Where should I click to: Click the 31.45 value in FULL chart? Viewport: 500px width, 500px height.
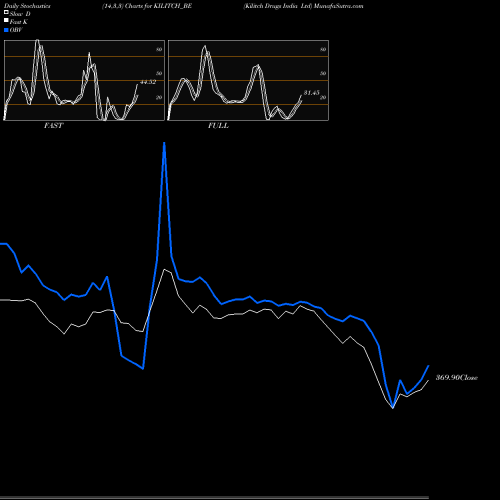point(311,93)
